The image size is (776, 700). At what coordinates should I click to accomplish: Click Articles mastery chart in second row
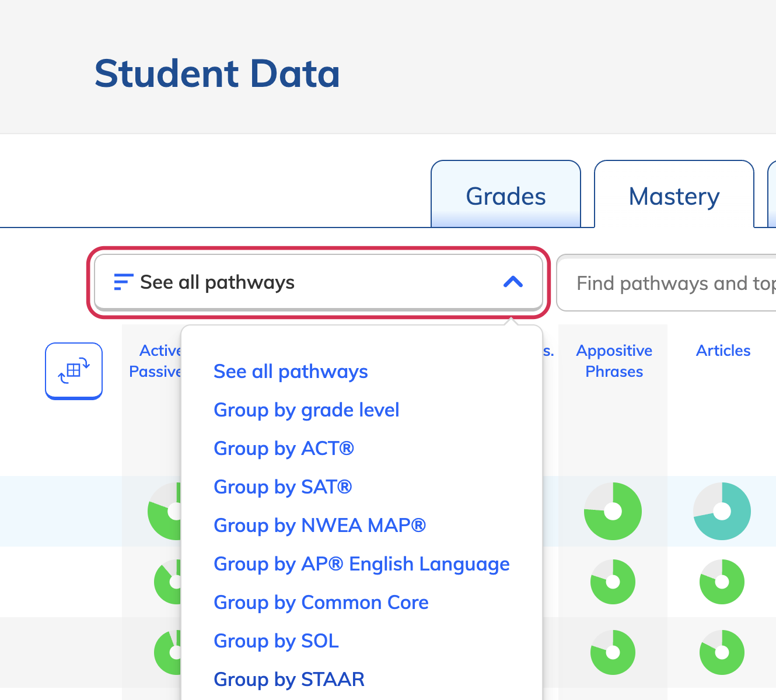click(722, 582)
